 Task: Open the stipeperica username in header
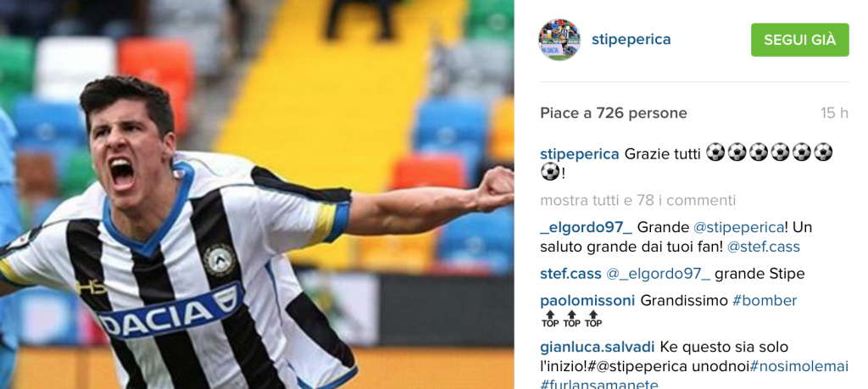pyautogui.click(x=631, y=40)
